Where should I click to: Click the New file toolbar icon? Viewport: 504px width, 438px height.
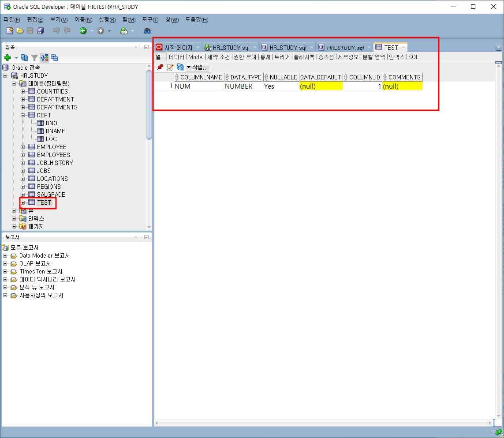[10, 30]
